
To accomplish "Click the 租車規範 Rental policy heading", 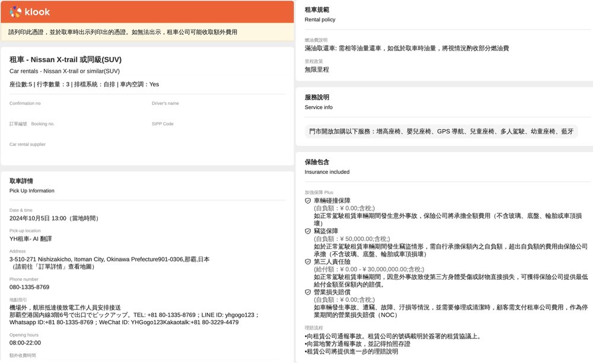I will [320, 14].
